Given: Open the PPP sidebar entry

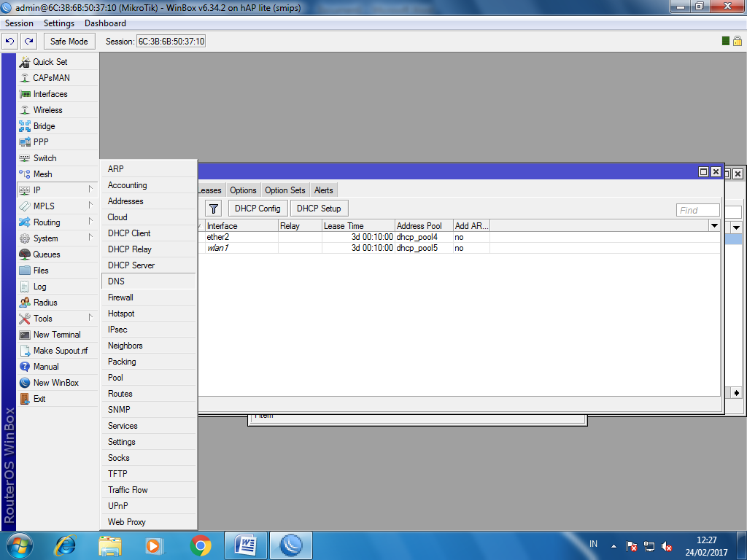Looking at the screenshot, I should coord(58,142).
